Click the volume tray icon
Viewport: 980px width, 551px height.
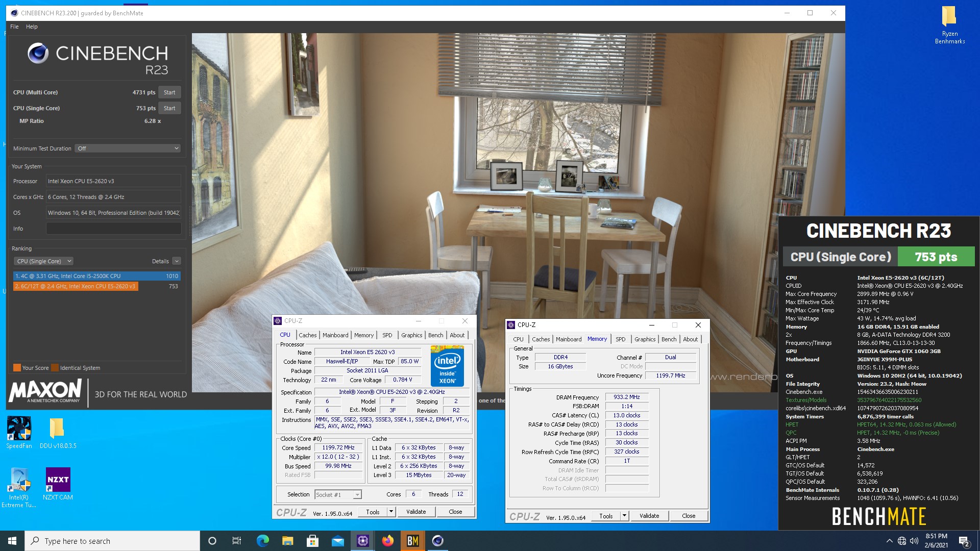pyautogui.click(x=914, y=541)
